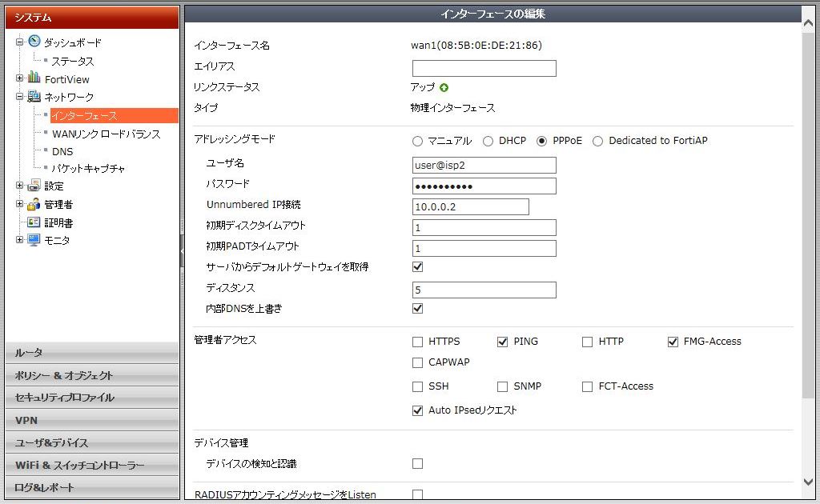The width and height of the screenshot is (820, 504).
Task: Click the Network computer icon
Action: pos(34,97)
